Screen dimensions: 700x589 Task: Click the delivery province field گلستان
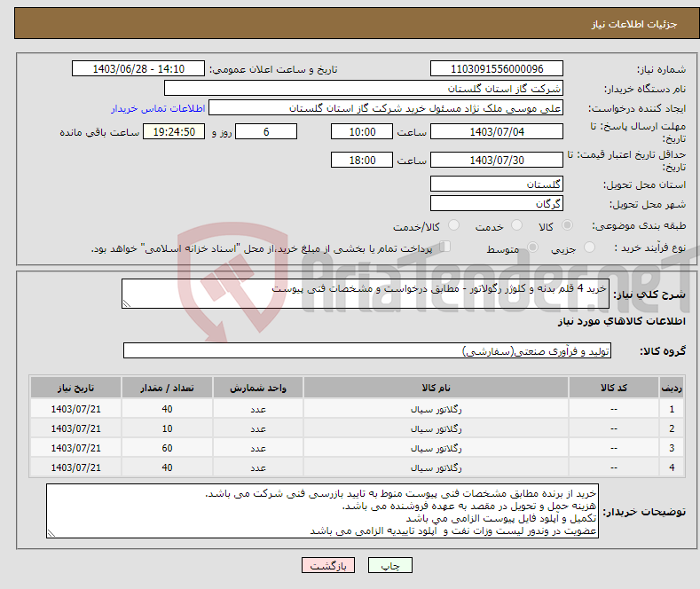(497, 184)
